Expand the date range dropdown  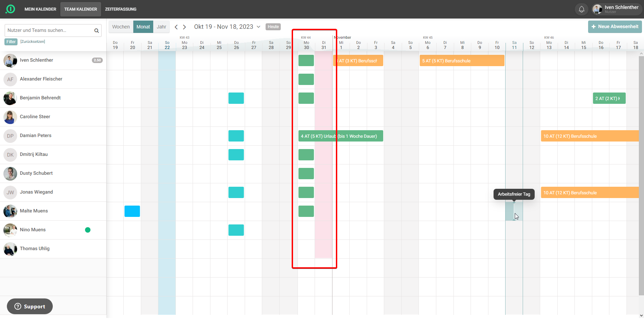[258, 27]
